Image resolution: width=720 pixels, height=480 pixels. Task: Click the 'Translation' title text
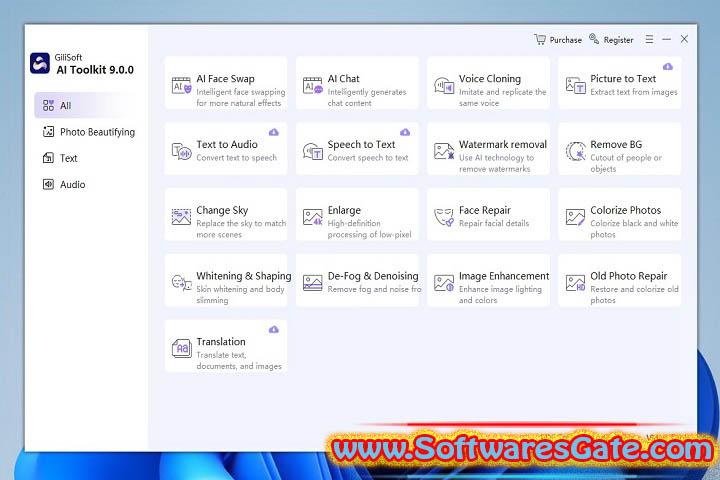point(221,341)
